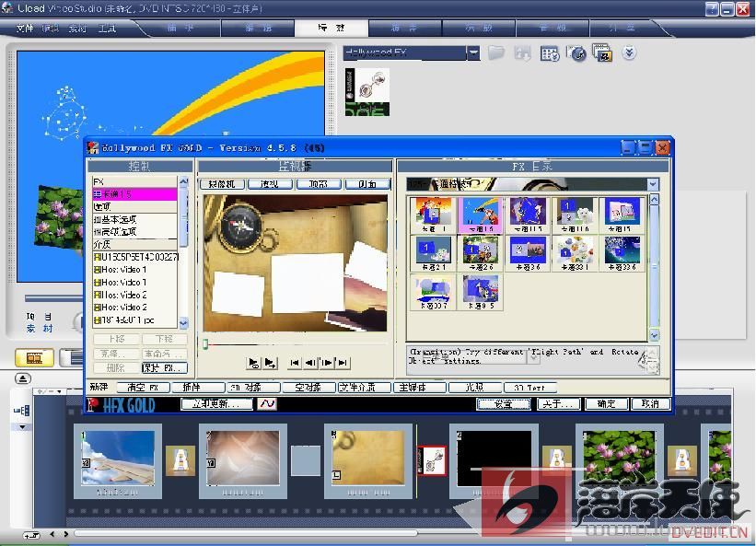Click the 立即更新... button

pos(216,404)
